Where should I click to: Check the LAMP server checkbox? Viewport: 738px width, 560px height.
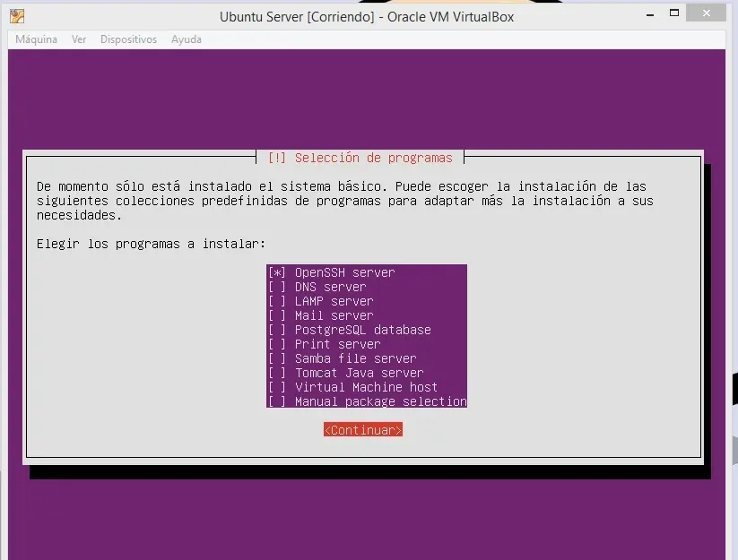coord(277,301)
